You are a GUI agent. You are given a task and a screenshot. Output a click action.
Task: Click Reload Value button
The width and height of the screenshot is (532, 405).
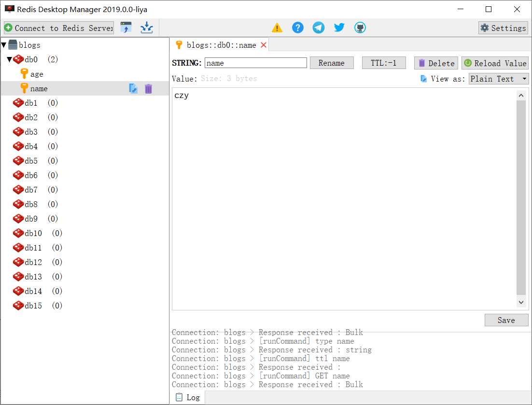click(x=495, y=63)
